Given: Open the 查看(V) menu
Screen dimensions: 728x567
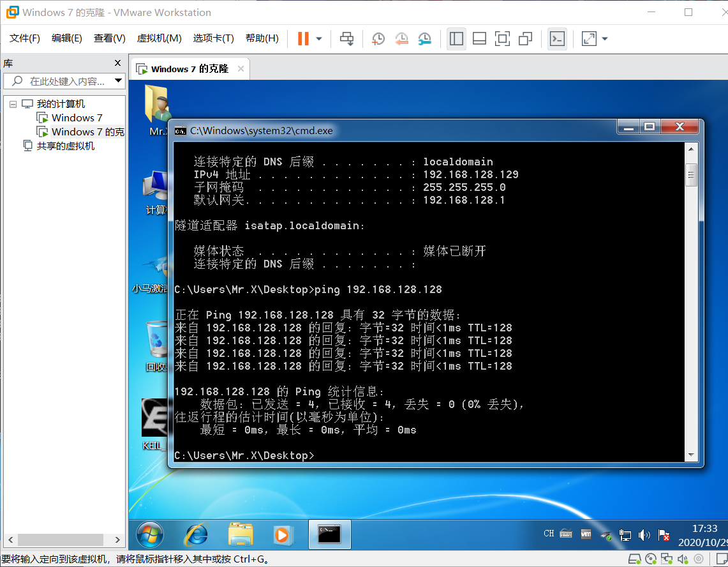Looking at the screenshot, I should tap(110, 38).
